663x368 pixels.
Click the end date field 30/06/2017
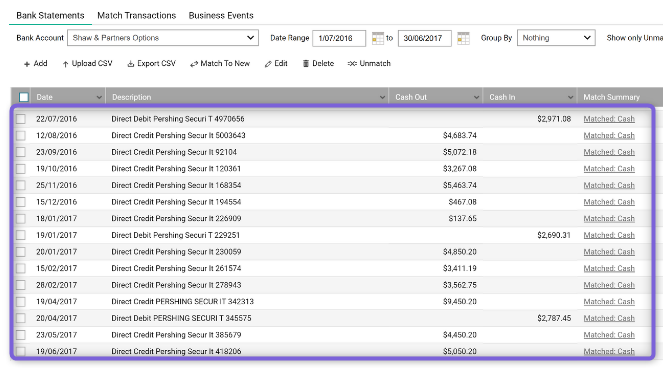(x=425, y=38)
